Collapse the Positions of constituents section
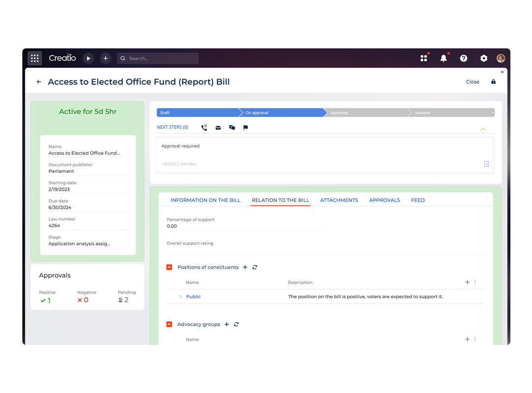 [169, 267]
